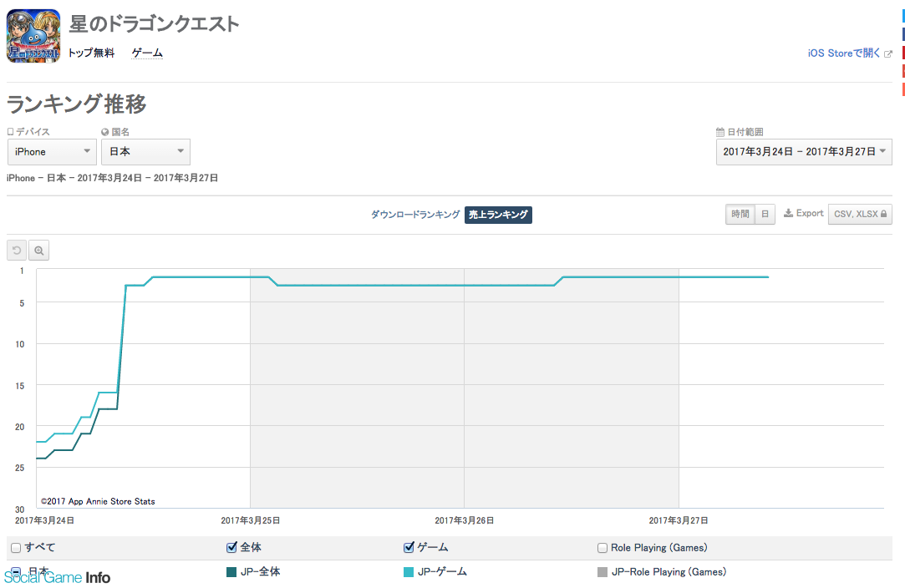Open the iOS Storeで開く link
This screenshot has height=588, width=905.
click(x=844, y=53)
